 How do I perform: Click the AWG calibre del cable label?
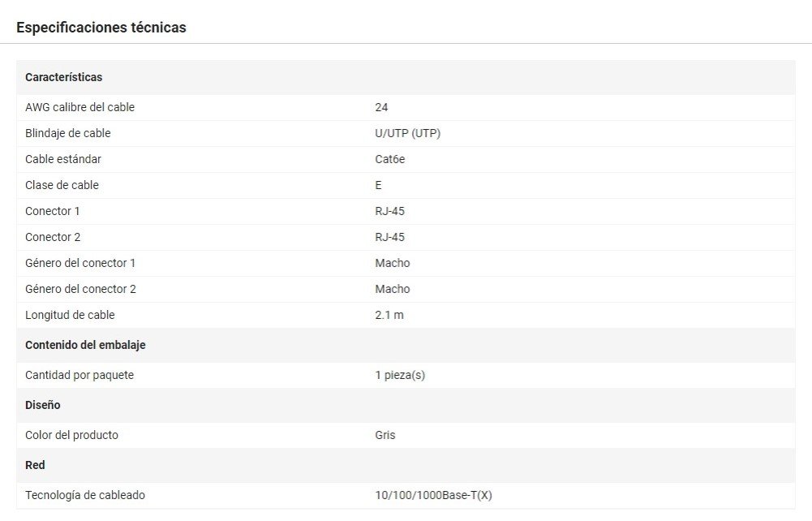pyautogui.click(x=79, y=107)
